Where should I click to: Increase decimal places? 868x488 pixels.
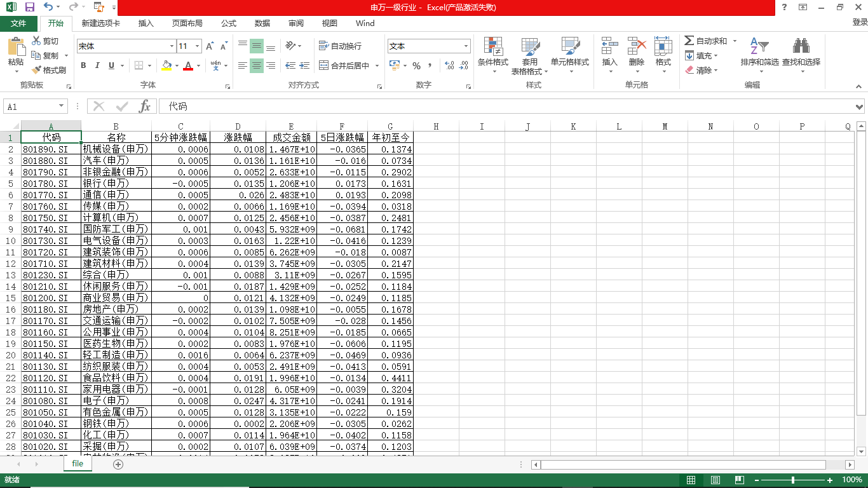point(449,65)
